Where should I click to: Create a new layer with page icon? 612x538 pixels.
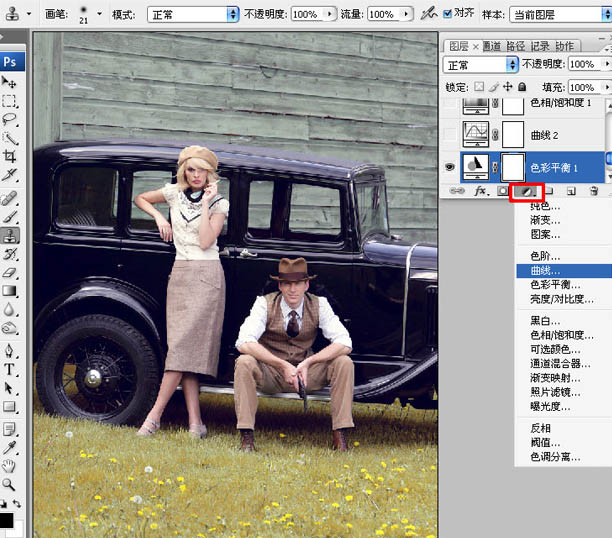point(571,190)
